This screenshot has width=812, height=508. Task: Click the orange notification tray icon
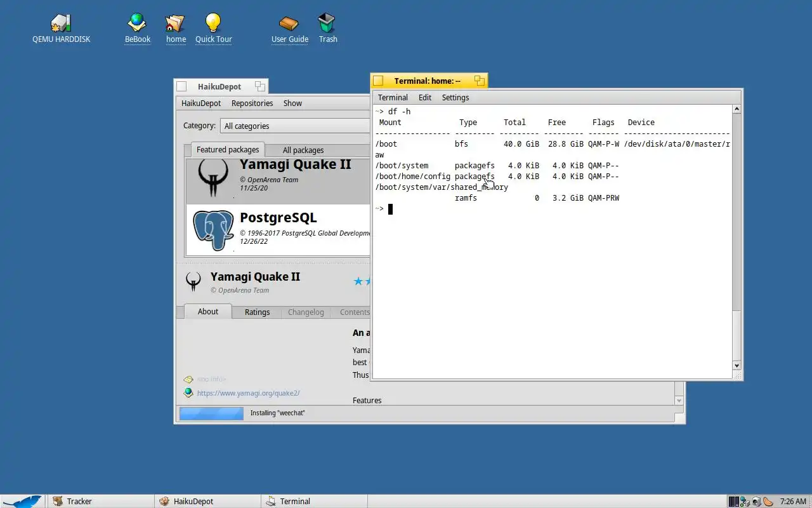768,502
